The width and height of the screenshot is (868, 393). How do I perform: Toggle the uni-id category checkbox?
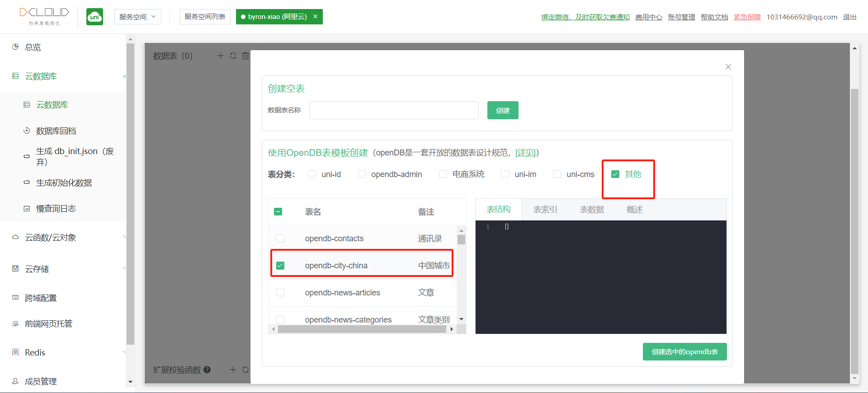coord(312,174)
